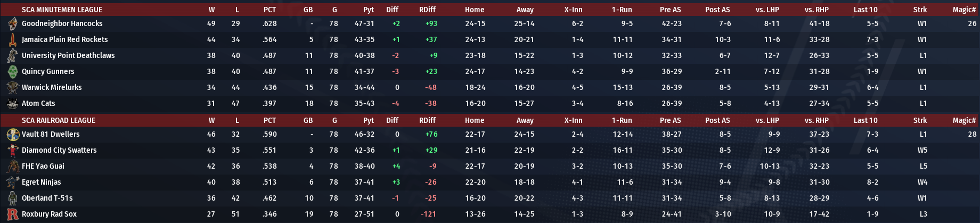The image size is (980, 223).
Task: Open the University Point Deathclaws logo
Action: [x=13, y=55]
